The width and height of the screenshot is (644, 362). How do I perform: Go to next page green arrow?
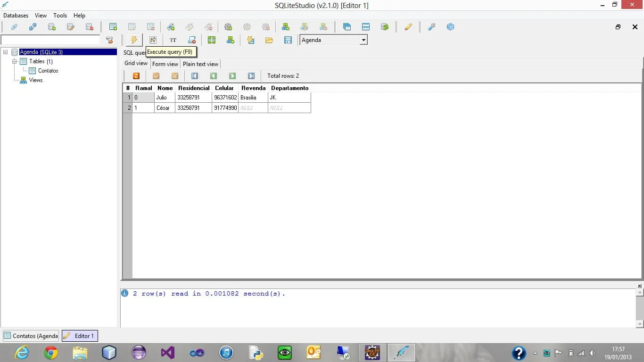pos(232,76)
